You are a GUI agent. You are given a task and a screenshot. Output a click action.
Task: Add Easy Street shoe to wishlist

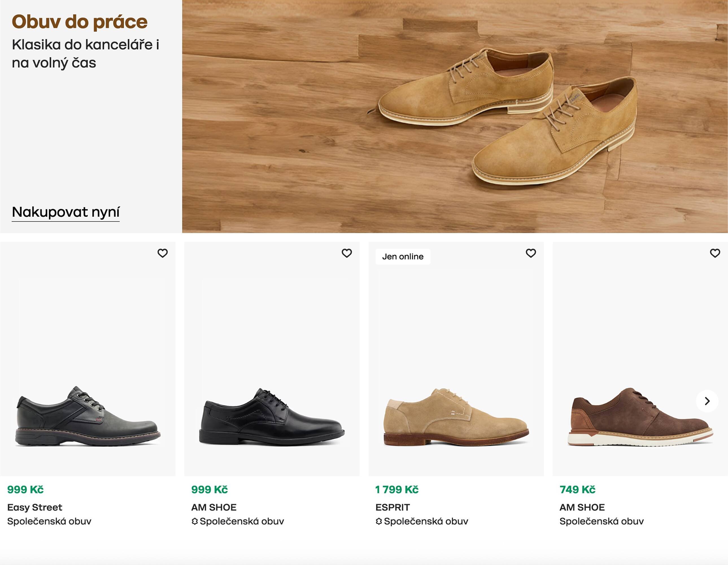click(x=162, y=253)
